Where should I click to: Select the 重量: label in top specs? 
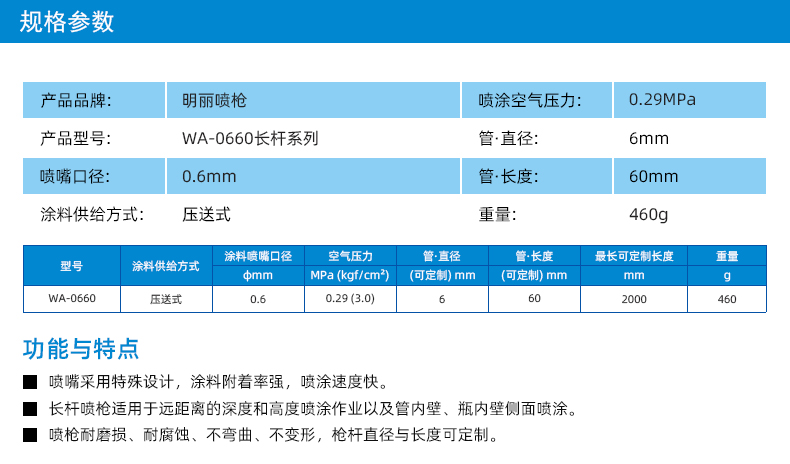497,215
